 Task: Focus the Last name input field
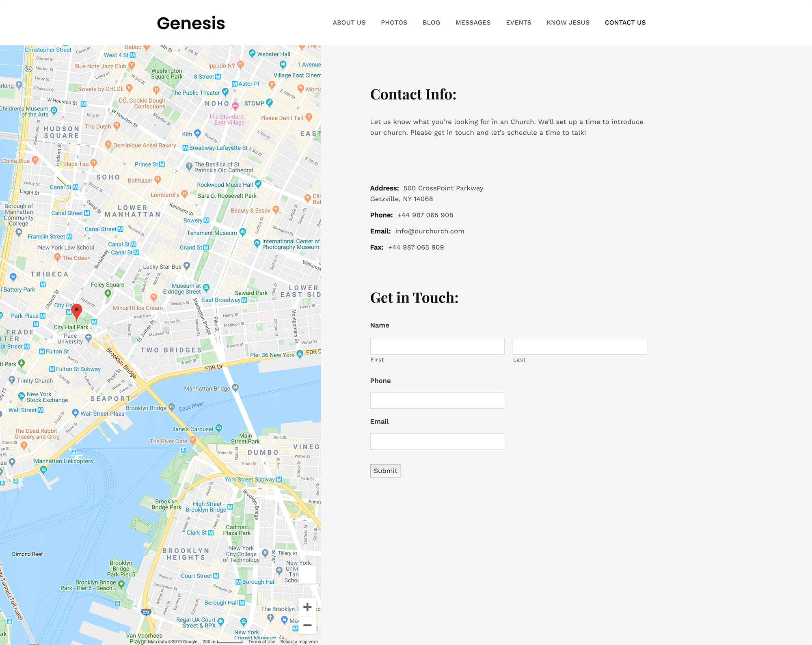(580, 346)
